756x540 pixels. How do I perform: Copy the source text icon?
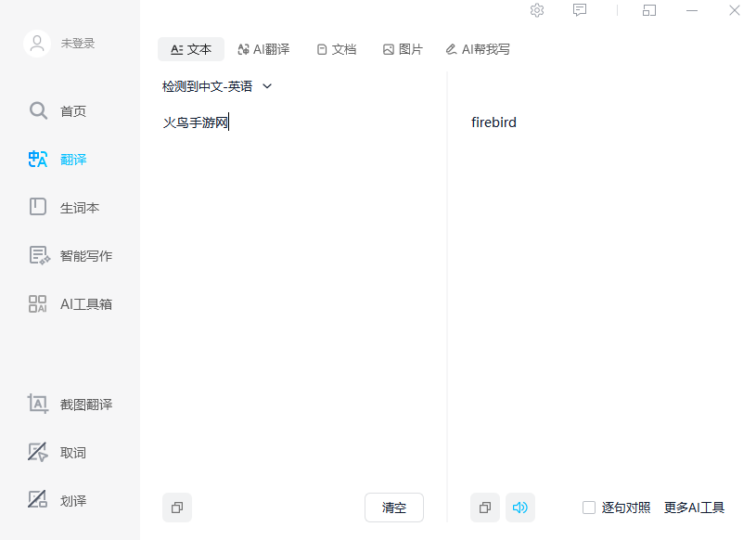pos(177,508)
